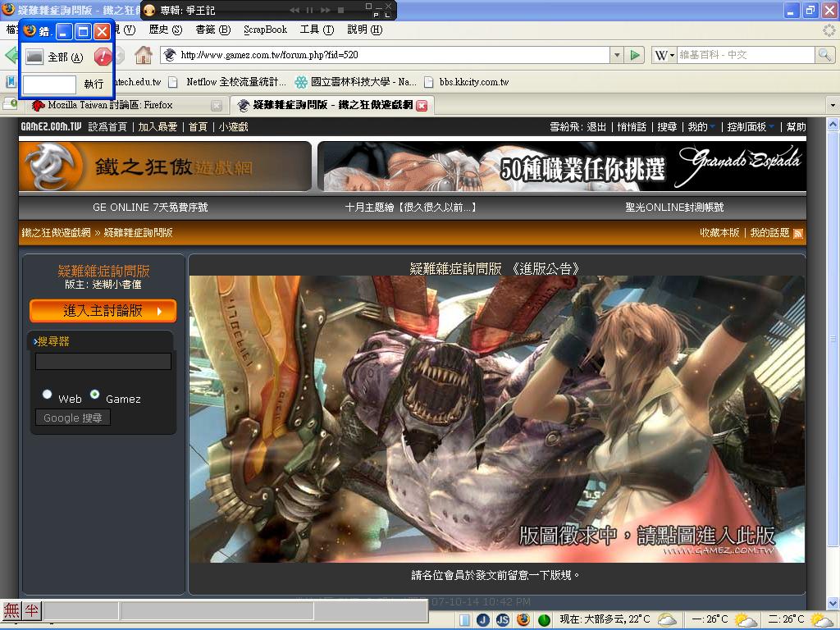Click the 加入最愛 link
This screenshot has height=630, width=840.
point(157,127)
